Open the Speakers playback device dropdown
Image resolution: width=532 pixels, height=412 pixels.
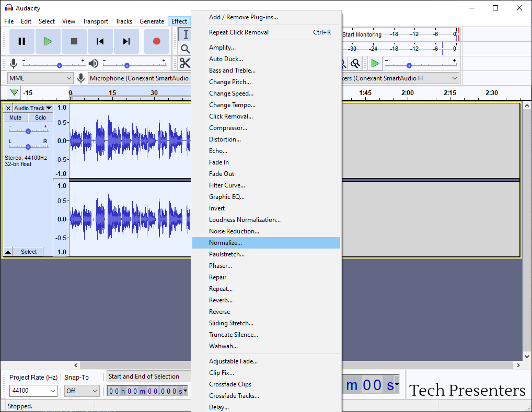[x=400, y=78]
